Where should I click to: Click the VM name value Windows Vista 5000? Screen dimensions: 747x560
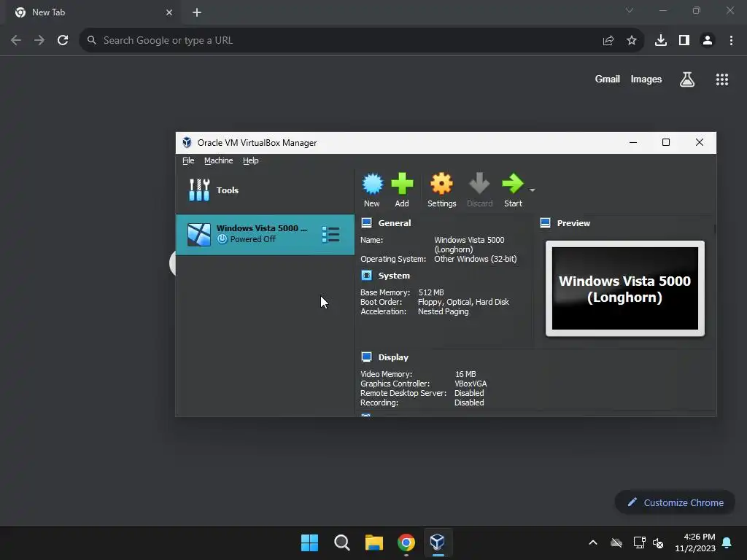(x=469, y=244)
